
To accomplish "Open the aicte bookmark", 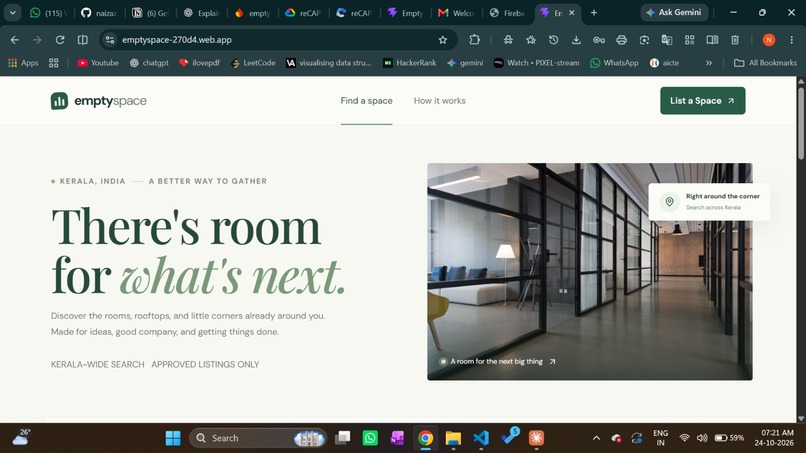I will [664, 63].
